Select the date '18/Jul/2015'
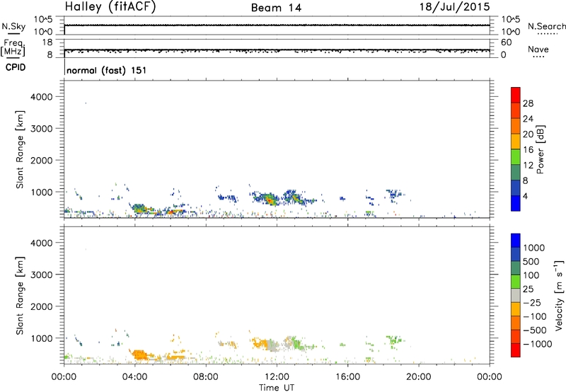This screenshot has width=566, height=392. [454, 7]
